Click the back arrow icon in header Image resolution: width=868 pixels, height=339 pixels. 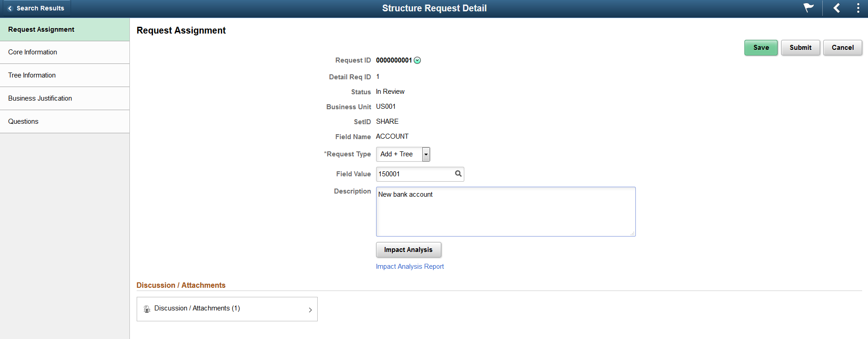[x=837, y=8]
